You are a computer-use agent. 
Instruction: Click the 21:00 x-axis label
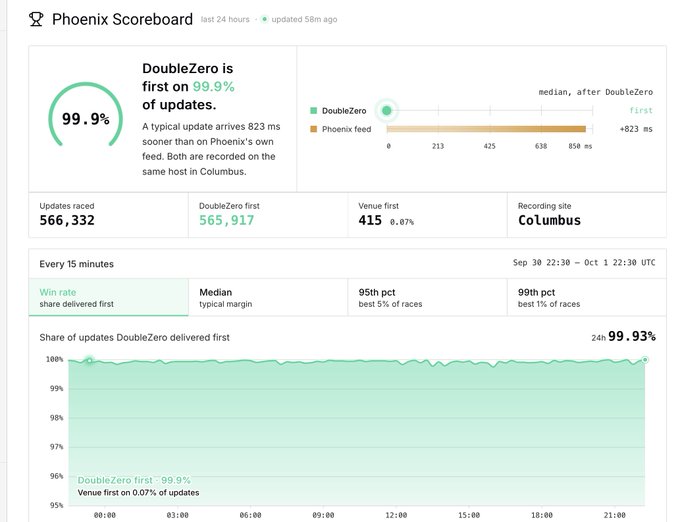(x=615, y=515)
